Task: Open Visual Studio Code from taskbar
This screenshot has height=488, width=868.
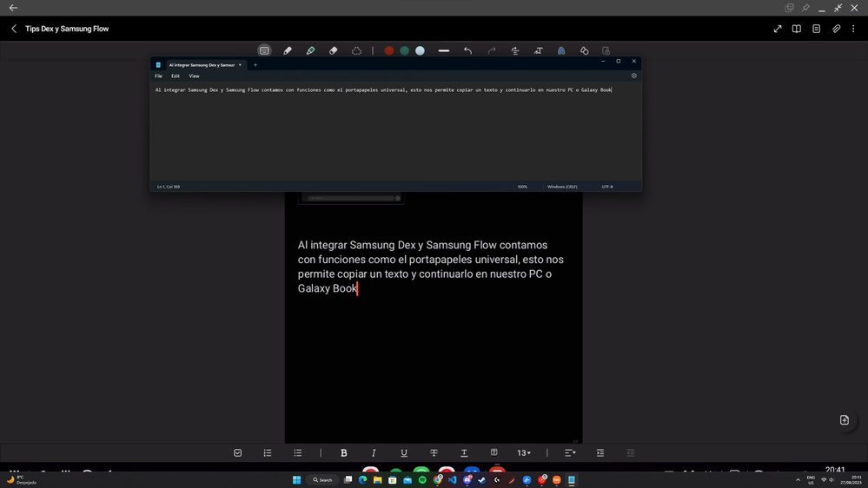Action: click(453, 479)
